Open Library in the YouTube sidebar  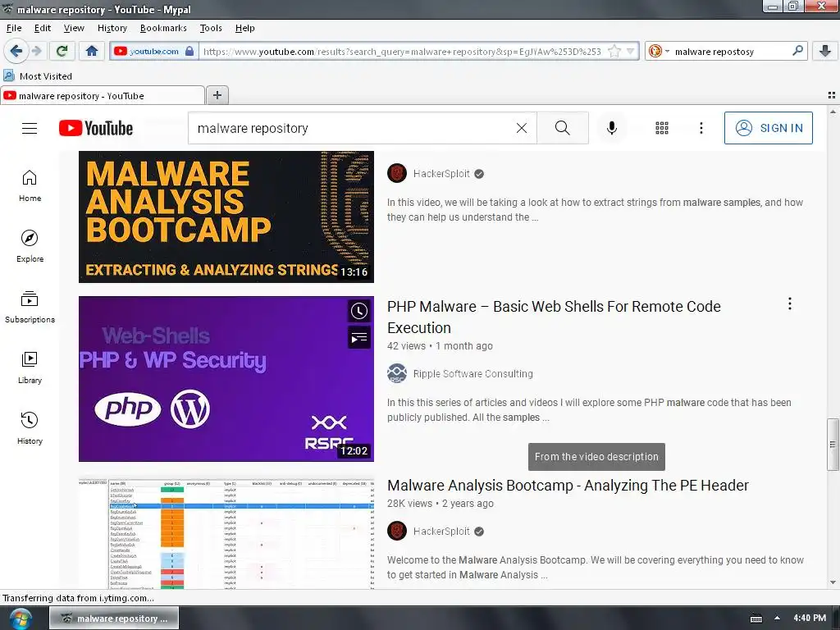coord(30,367)
